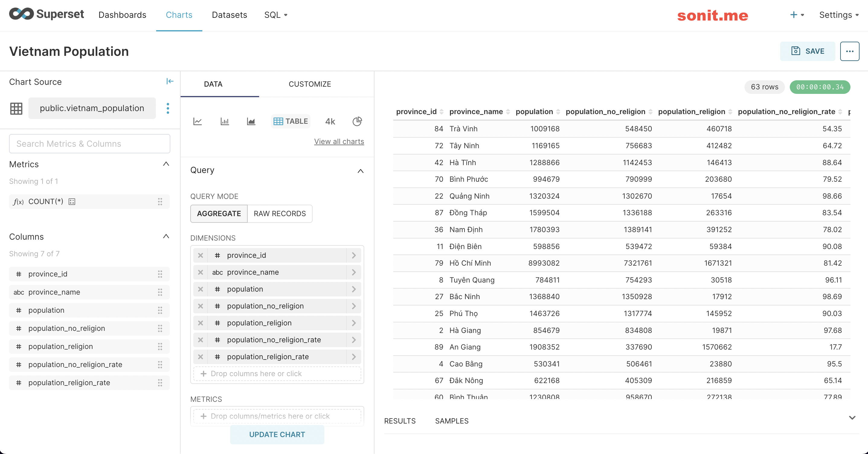868x454 pixels.
Task: Collapse the Chart Source panel
Action: coord(170,81)
